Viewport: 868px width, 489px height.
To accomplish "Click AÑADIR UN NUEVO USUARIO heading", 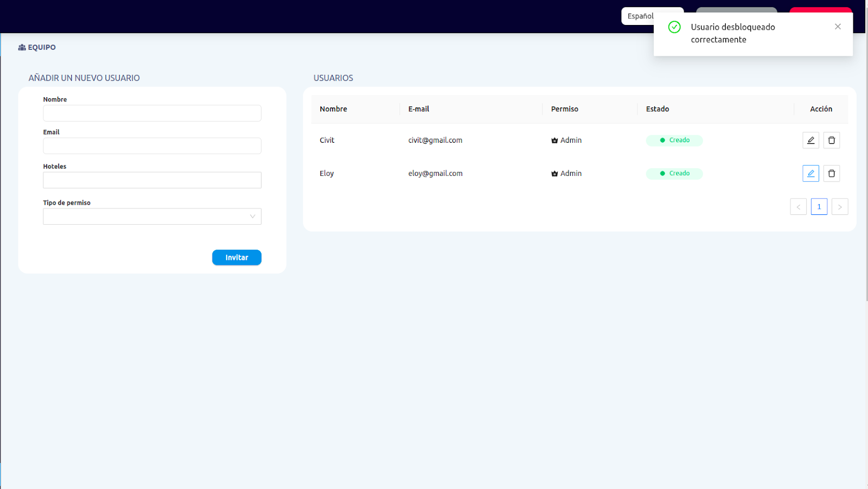I will pos(84,78).
